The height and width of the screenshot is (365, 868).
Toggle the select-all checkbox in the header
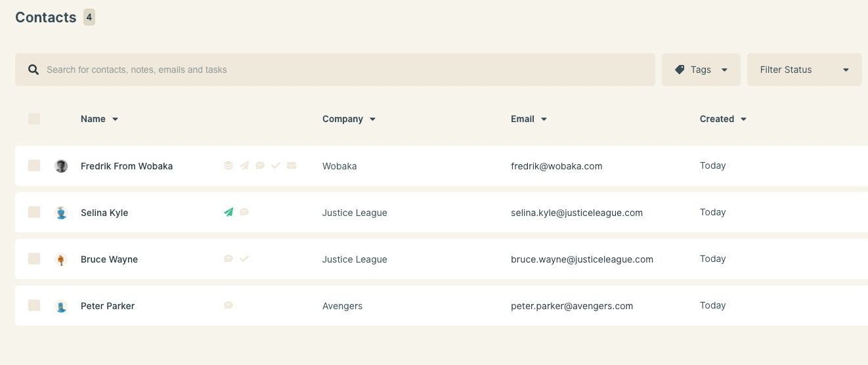(34, 119)
